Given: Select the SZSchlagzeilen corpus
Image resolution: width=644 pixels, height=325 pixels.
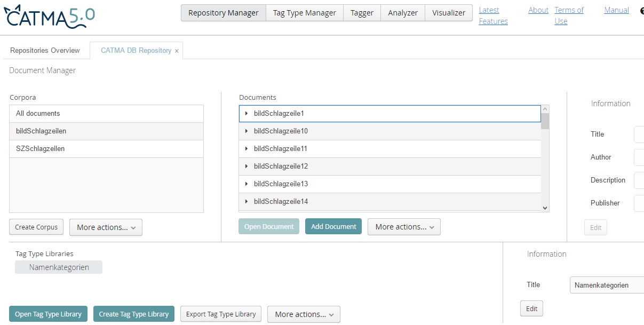Looking at the screenshot, I should tap(41, 149).
